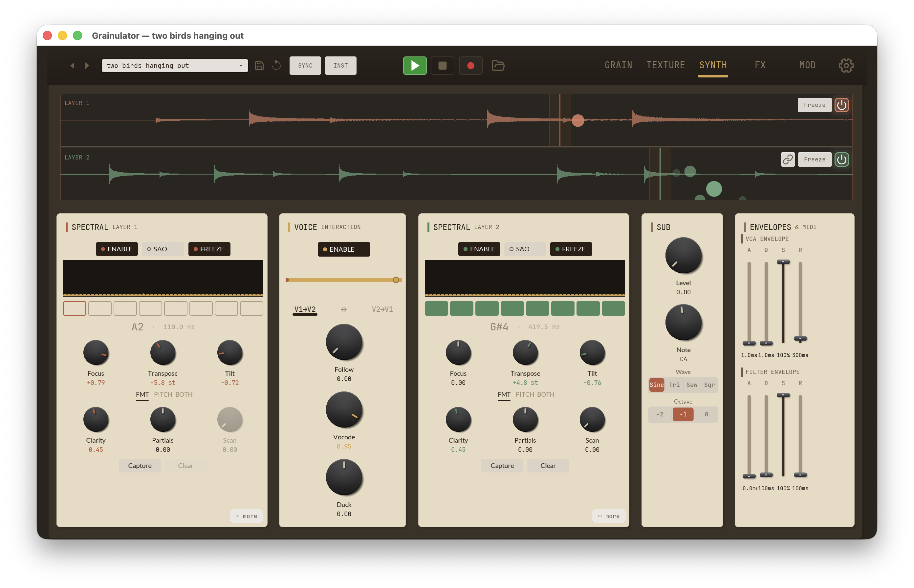Toggle FREEZE in Spectral Layer 2
This screenshot has width=914, height=588.
point(571,249)
